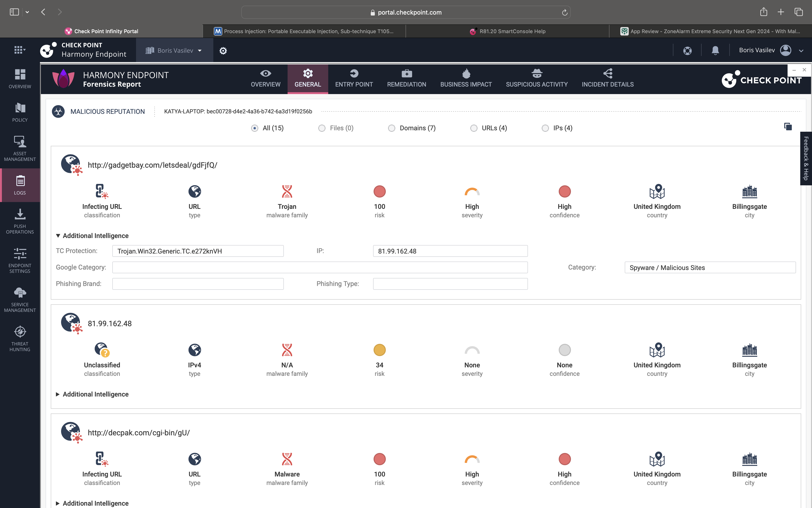Screen dimensions: 812x508
Task: Switch to ZoneAlarm App Review browser tab
Action: click(710, 31)
